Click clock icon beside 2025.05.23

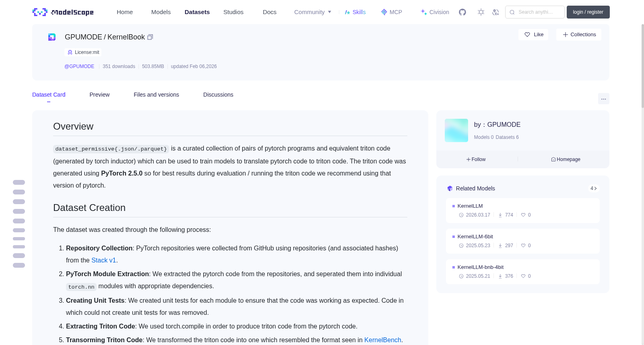461,246
